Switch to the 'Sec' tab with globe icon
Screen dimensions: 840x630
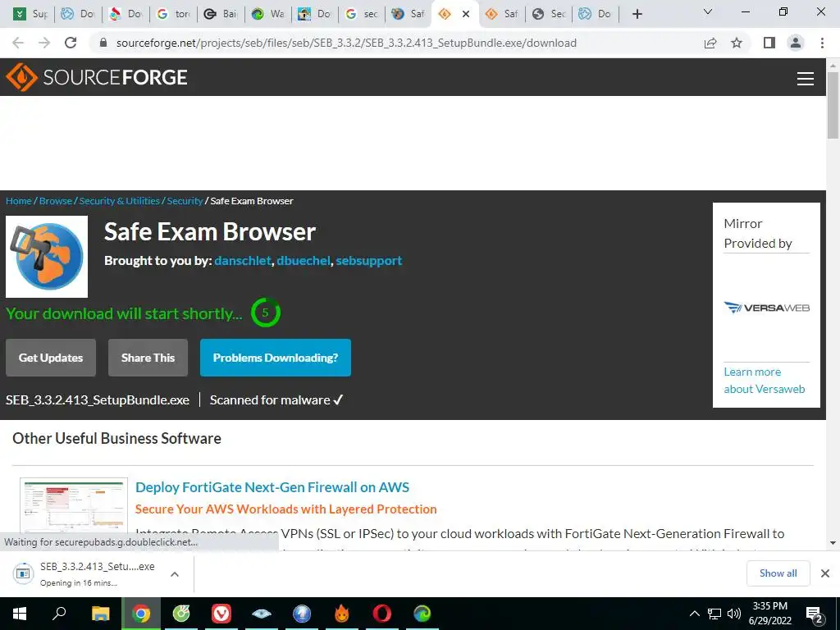coord(550,14)
